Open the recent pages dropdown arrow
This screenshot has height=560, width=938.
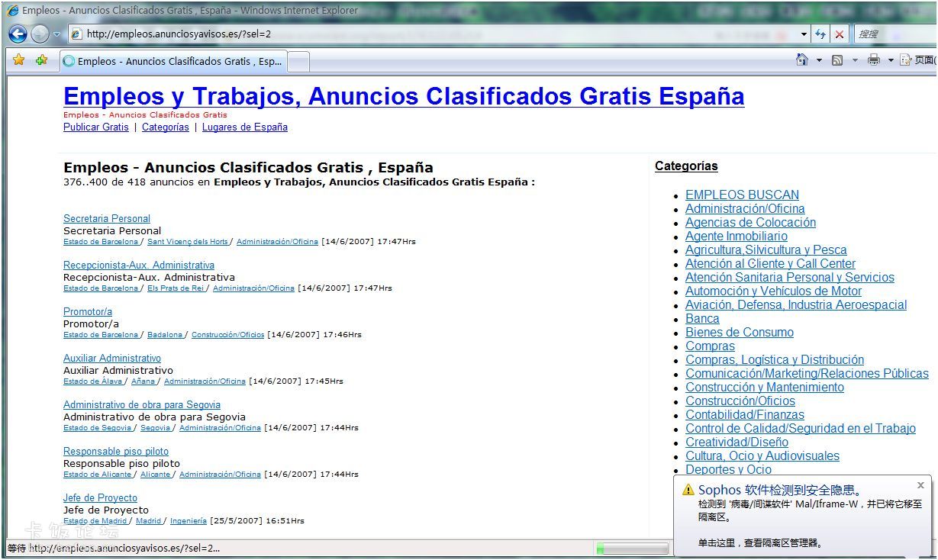click(x=57, y=34)
